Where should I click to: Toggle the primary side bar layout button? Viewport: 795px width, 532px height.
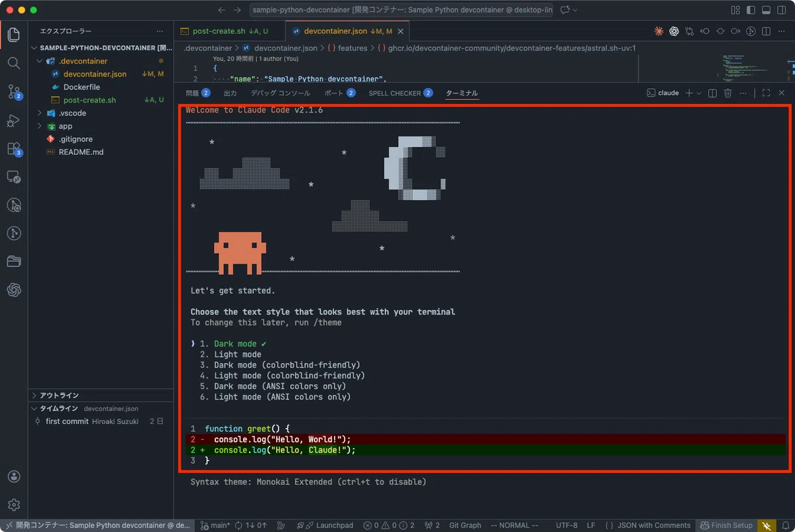[x=751, y=10]
